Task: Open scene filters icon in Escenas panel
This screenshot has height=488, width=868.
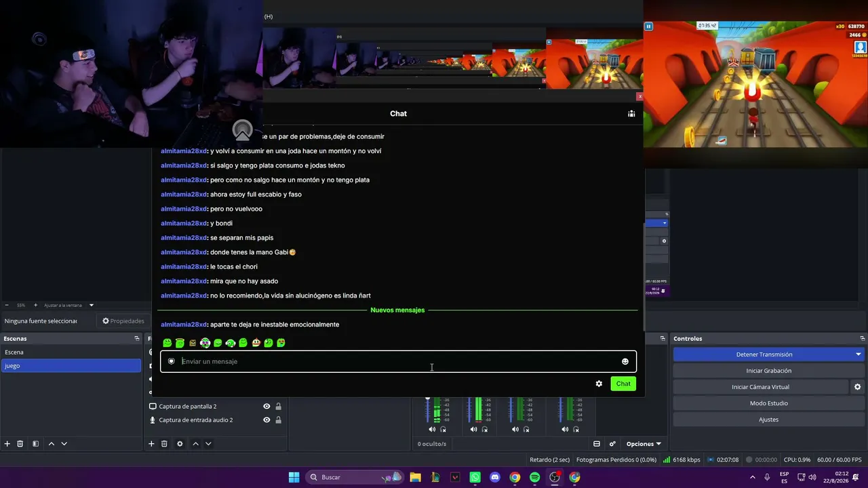Action: (35, 444)
